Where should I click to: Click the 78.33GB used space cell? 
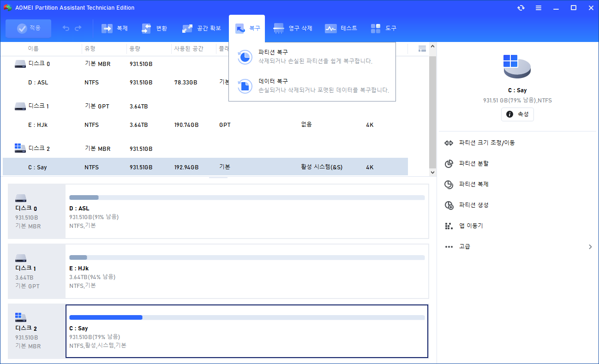point(186,83)
